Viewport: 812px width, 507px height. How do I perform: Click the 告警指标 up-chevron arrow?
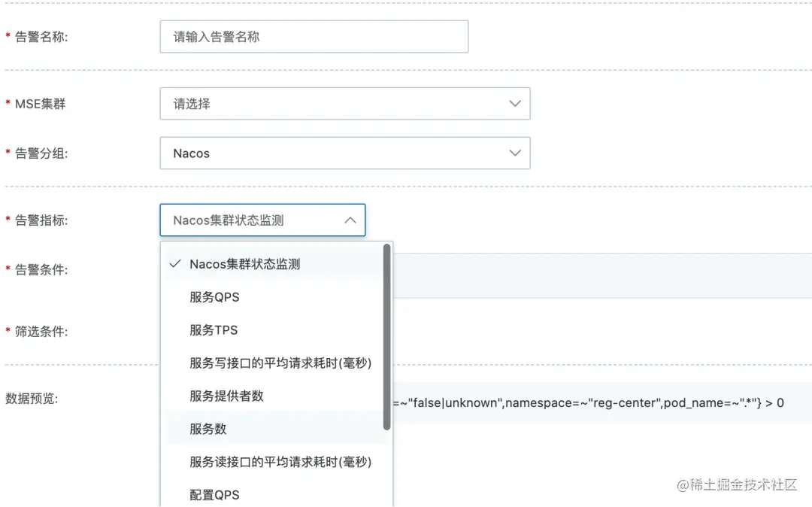[350, 220]
